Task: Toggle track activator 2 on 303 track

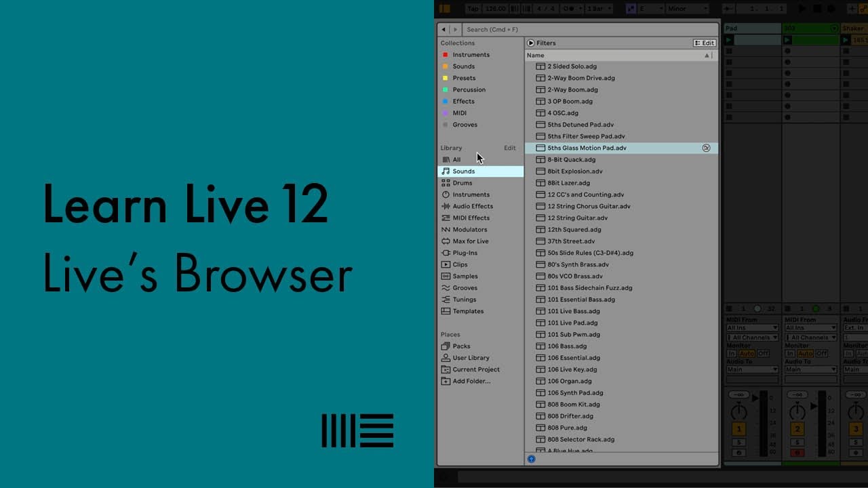Action: point(797,429)
